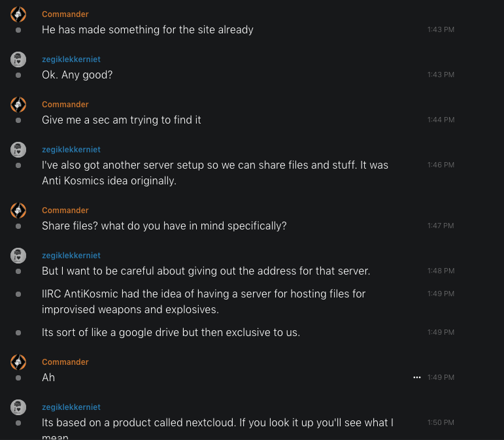Click zegiklekkerniet's avatar above "But I want to be careful"
Screen dimensions: 504x440
pos(18,256)
